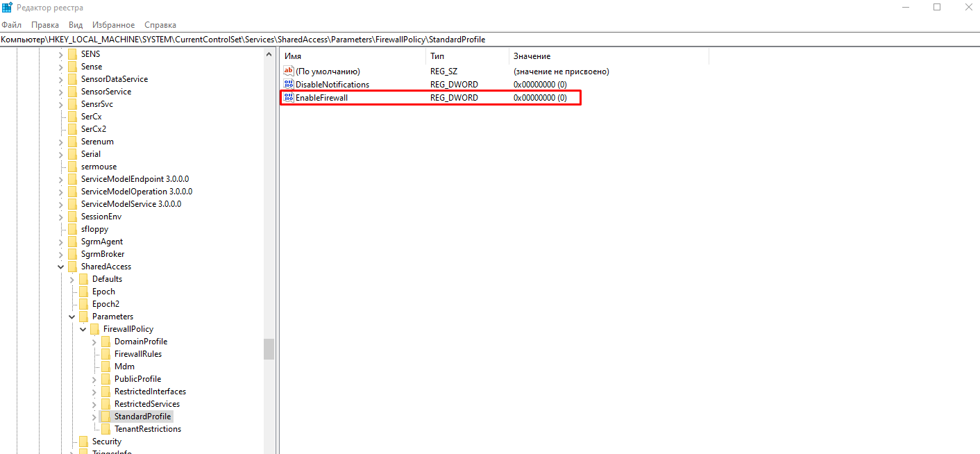Image resolution: width=980 pixels, height=454 pixels.
Task: Collapse the SharedAccess tree node
Action: click(x=61, y=267)
